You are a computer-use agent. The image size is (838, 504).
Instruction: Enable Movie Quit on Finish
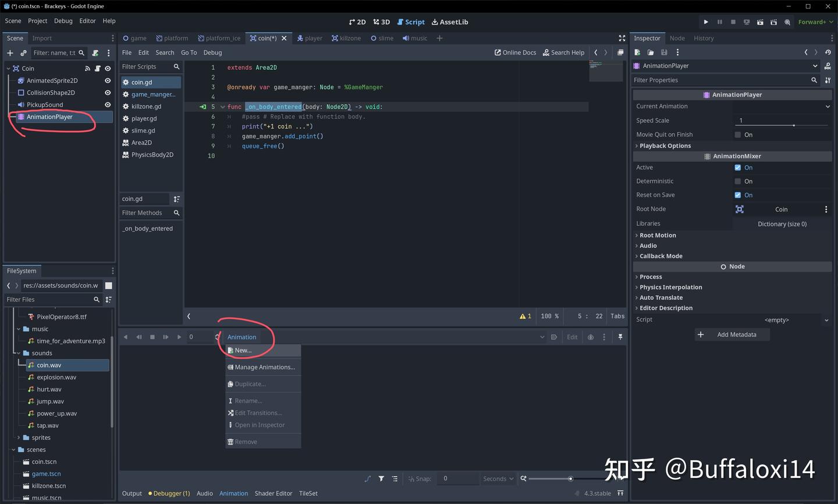(x=738, y=134)
